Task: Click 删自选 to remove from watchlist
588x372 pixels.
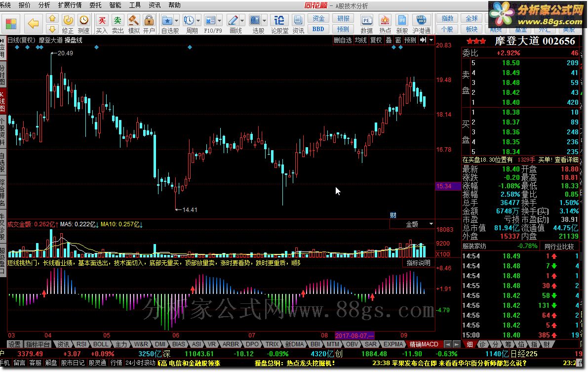Action: (x=343, y=40)
